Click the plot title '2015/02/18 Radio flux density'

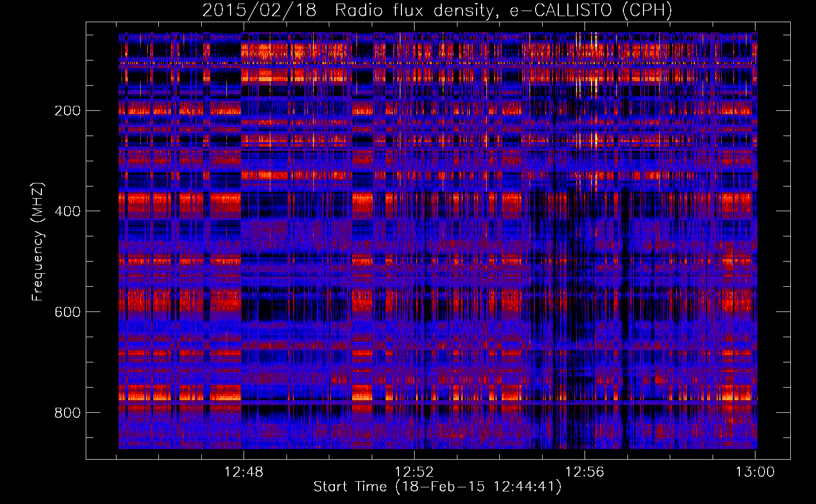point(437,10)
